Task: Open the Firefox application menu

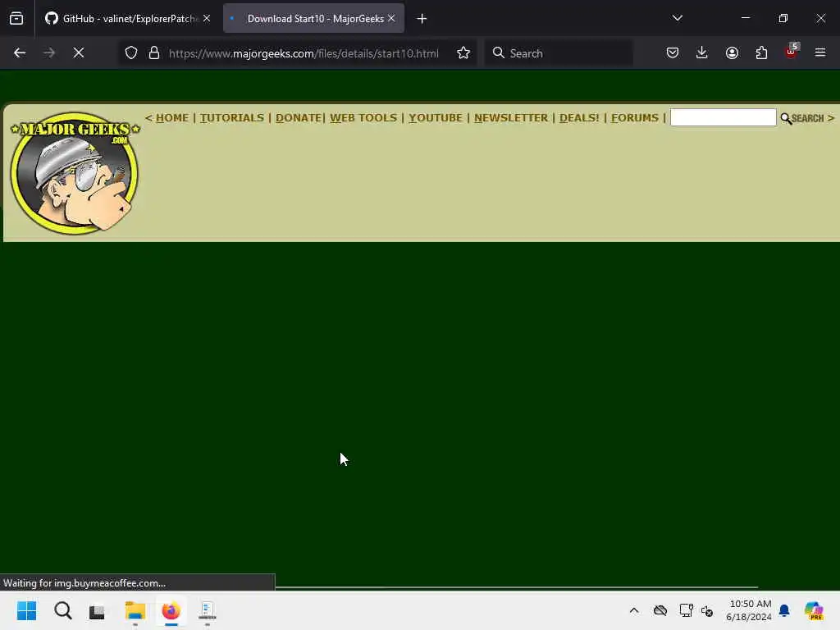Action: (x=820, y=53)
